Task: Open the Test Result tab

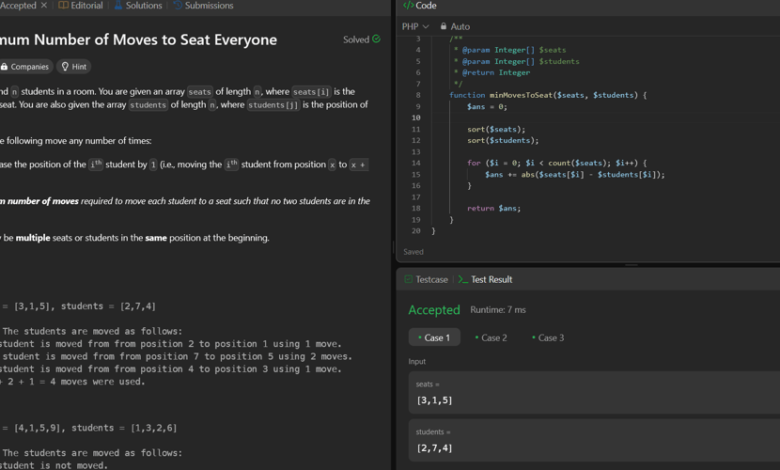Action: pos(485,280)
